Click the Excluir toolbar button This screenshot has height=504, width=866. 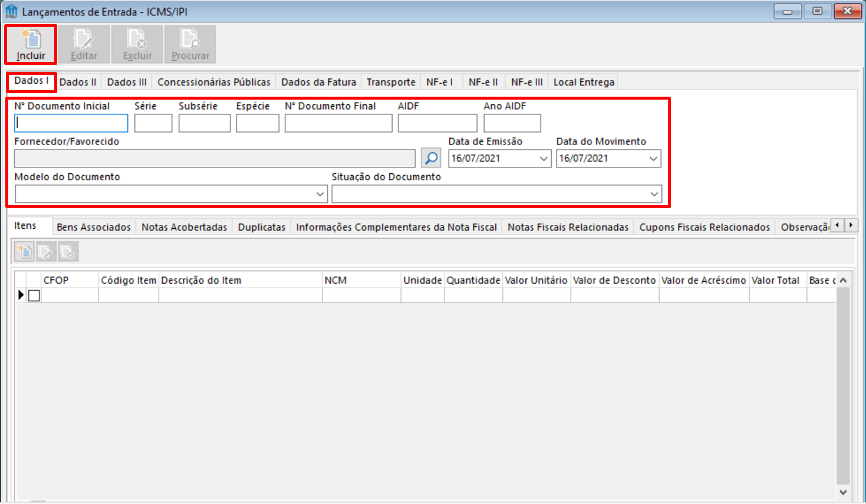pyautogui.click(x=137, y=44)
